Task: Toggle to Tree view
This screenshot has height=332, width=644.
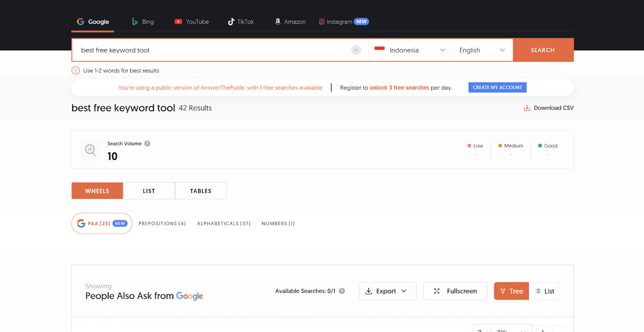Action: 511,291
